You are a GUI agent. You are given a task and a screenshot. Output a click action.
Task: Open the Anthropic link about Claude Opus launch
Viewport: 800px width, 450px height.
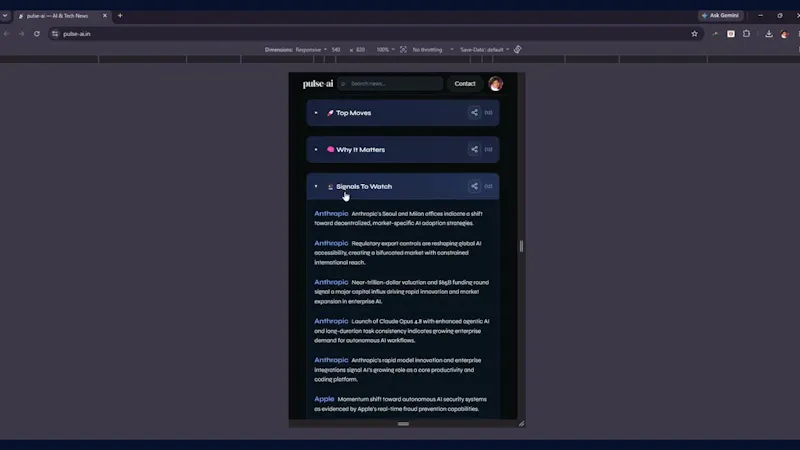click(x=331, y=321)
